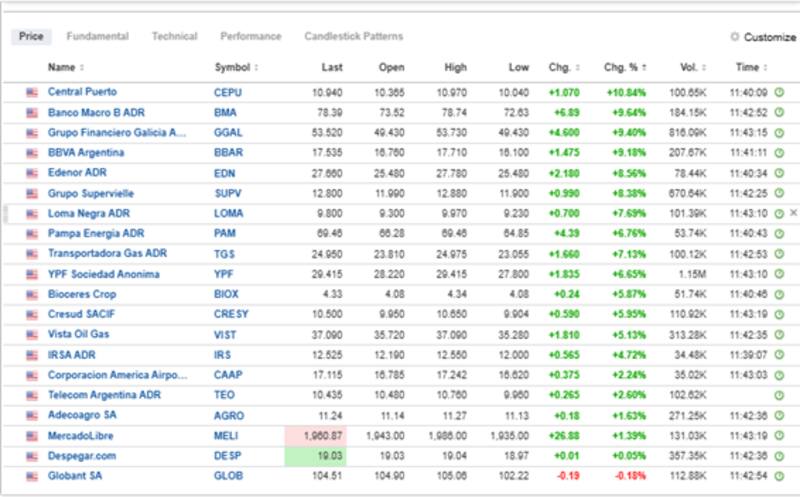The width and height of the screenshot is (800, 497).
Task: Open the Candlestick Patterns tab
Action: [353, 37]
